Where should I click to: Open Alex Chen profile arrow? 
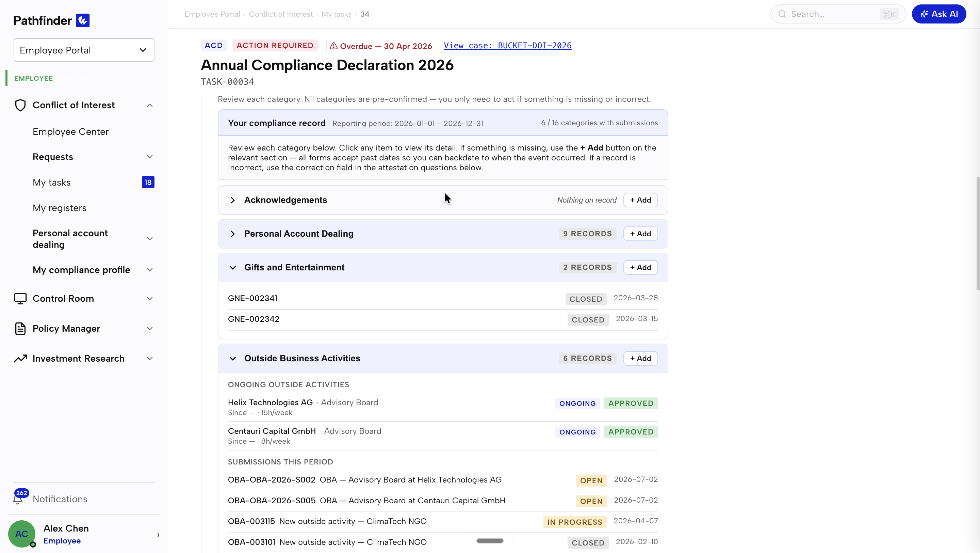click(158, 535)
